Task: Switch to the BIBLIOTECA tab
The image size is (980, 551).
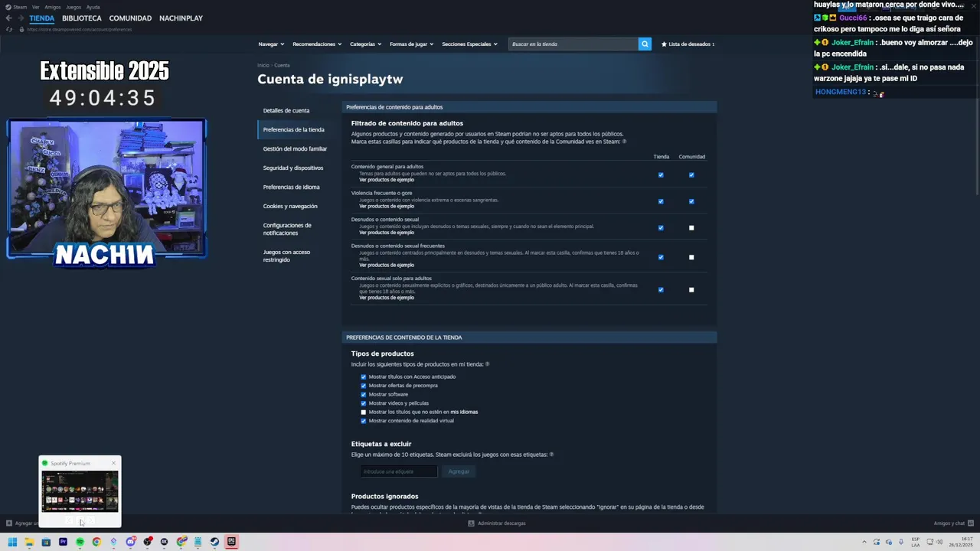Action: click(82, 18)
